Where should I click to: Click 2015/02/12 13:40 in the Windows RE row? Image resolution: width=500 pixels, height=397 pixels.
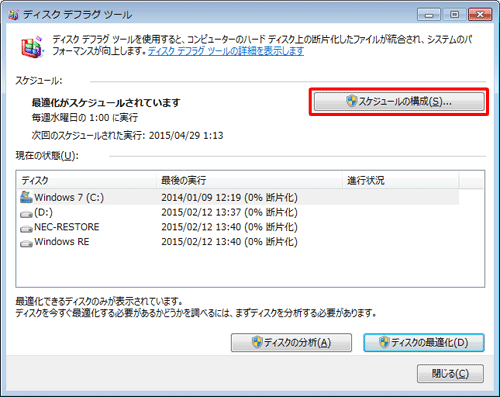point(201,242)
